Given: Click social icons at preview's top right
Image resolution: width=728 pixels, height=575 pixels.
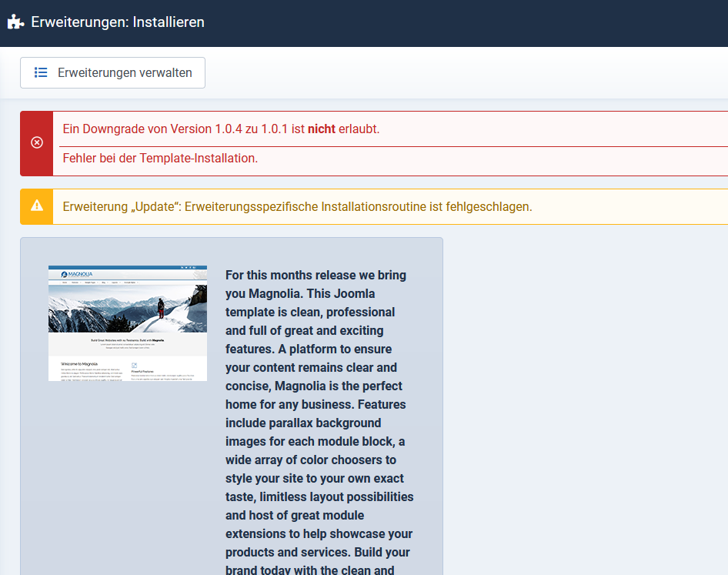Looking at the screenshot, I should click(189, 268).
